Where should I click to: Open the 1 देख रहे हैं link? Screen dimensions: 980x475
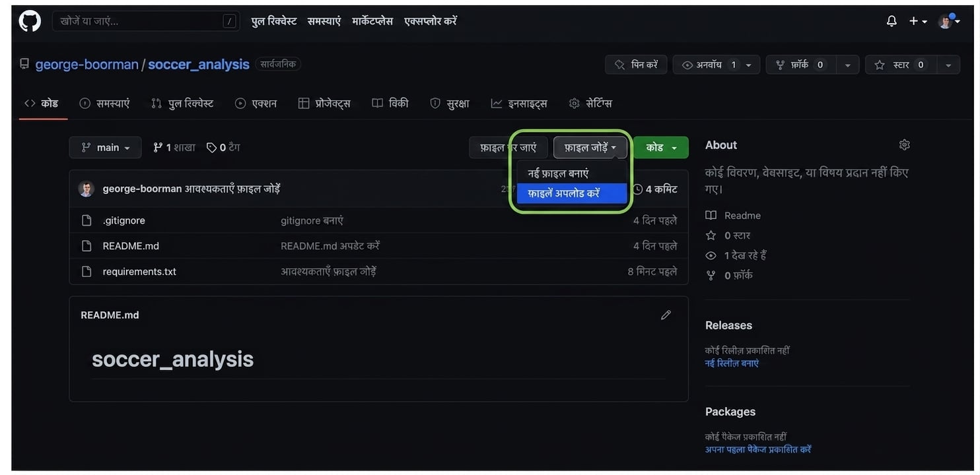736,255
